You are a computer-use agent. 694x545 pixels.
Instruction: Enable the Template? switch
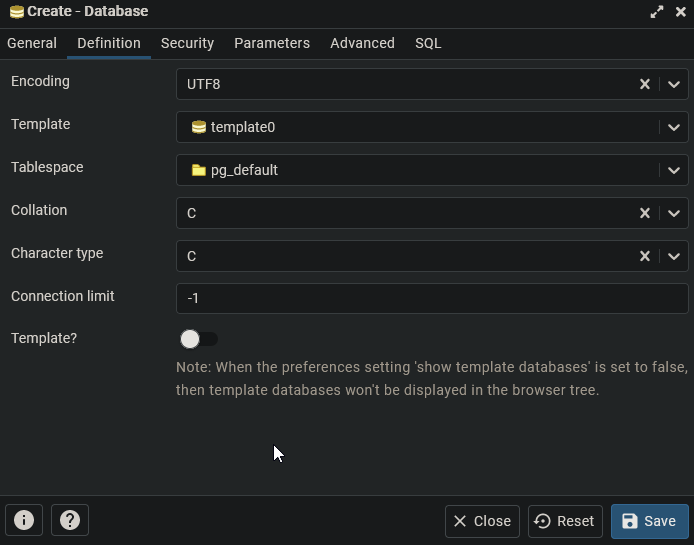199,339
